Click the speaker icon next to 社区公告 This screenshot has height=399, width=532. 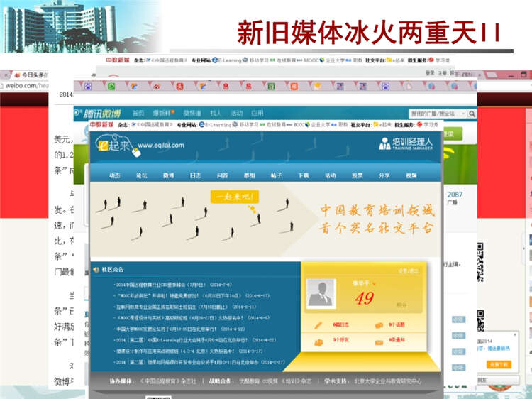96,270
